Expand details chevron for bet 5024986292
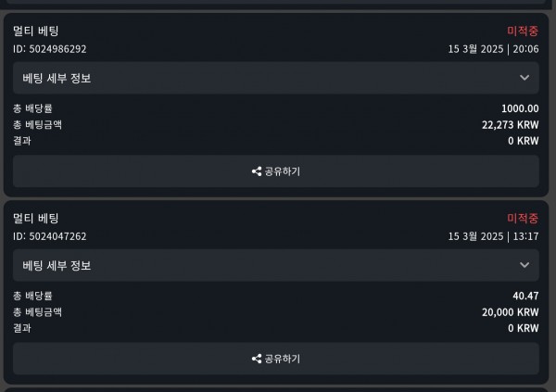556x392 pixels. point(524,78)
